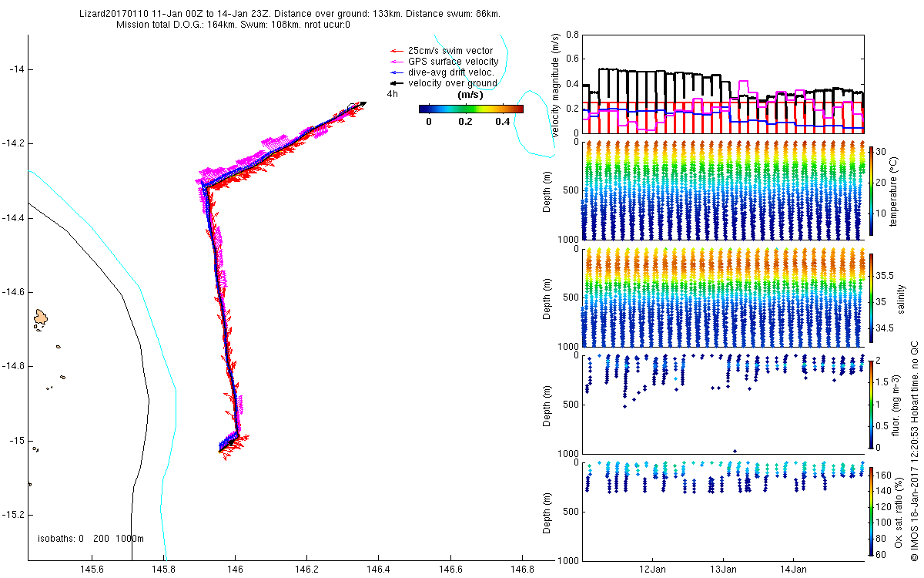This screenshot has width=924, height=578.
Task: Click the isolated fluorescence point near 1000m depth
Action: point(735,451)
